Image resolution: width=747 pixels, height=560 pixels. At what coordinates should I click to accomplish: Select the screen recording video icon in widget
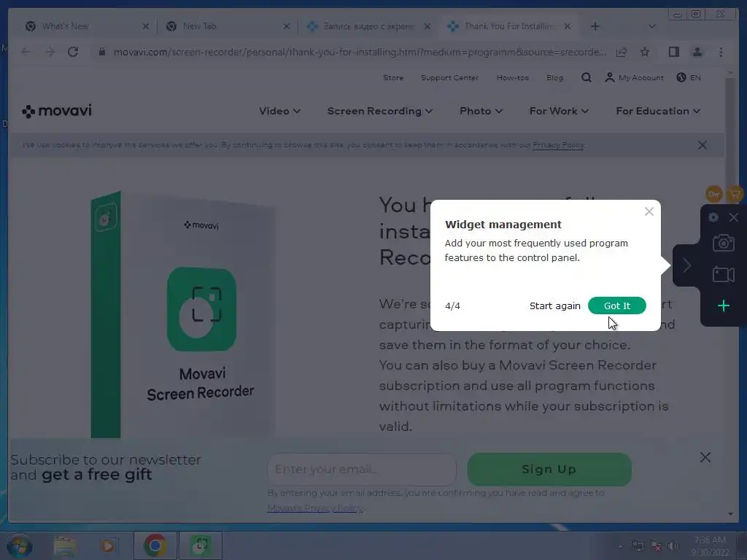(723, 275)
